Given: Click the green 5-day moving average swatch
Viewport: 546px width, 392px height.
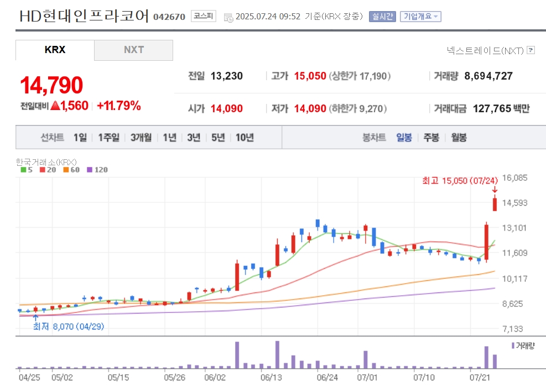Looking at the screenshot, I should pyautogui.click(x=23, y=170).
